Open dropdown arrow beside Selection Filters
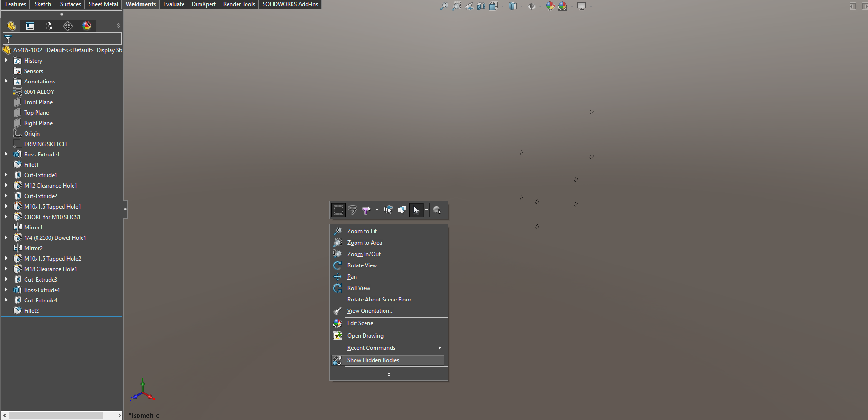 [x=377, y=210]
